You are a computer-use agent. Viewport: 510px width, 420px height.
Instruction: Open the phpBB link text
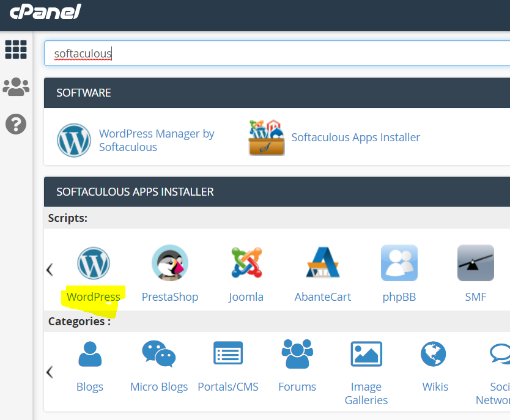399,297
